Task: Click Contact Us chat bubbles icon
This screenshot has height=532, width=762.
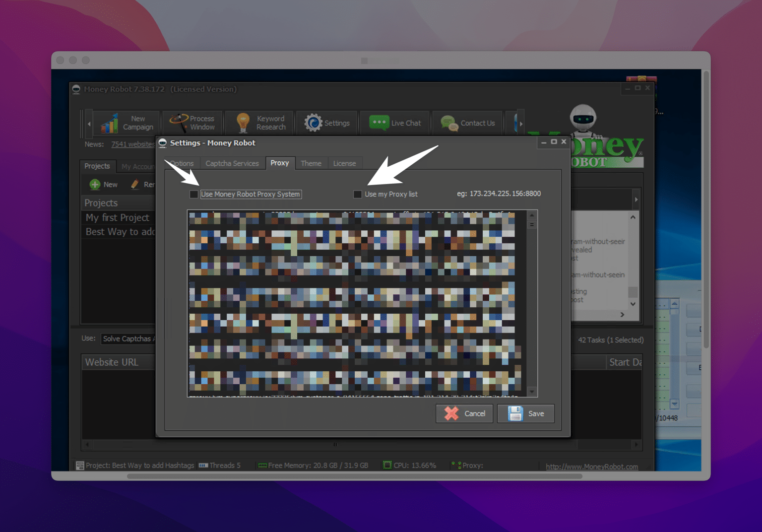Action: [449, 123]
